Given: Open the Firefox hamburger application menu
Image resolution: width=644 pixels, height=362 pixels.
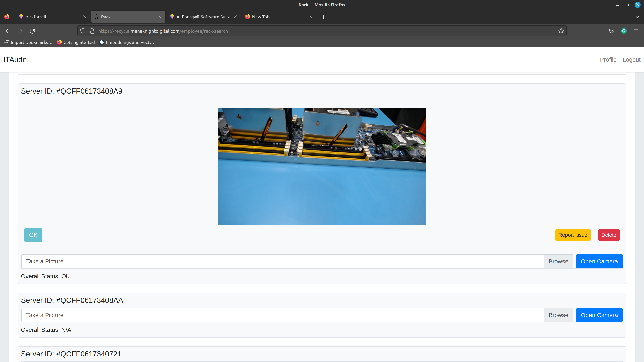Looking at the screenshot, I should [x=636, y=31].
